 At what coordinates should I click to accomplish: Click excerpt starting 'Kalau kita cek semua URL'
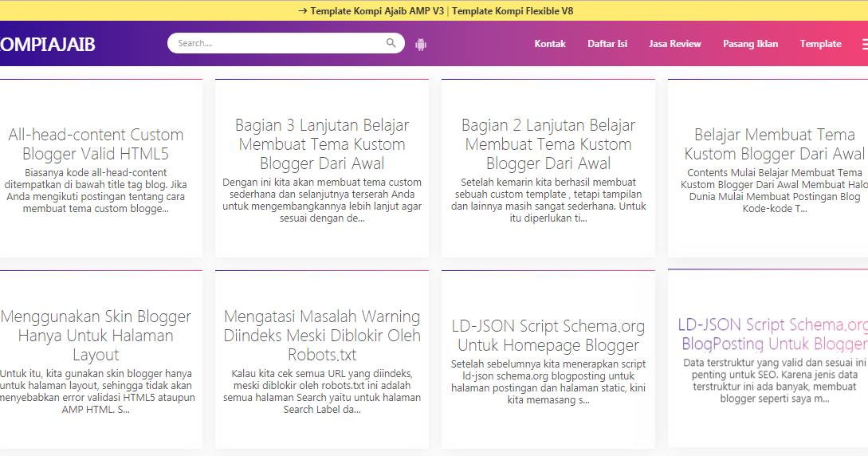[322, 391]
